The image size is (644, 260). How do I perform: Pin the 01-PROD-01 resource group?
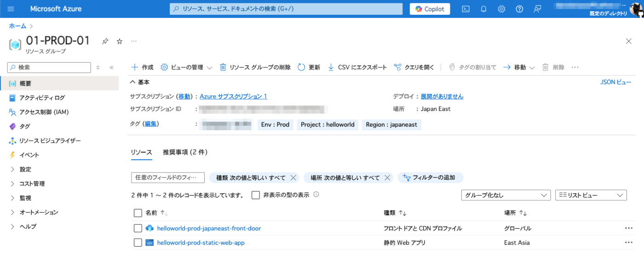[x=105, y=41]
